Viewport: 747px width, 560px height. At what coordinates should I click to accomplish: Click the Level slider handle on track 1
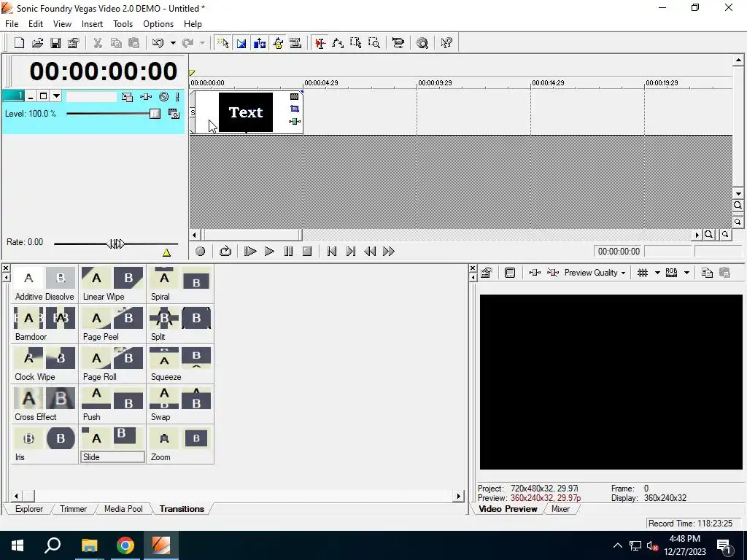pos(155,113)
